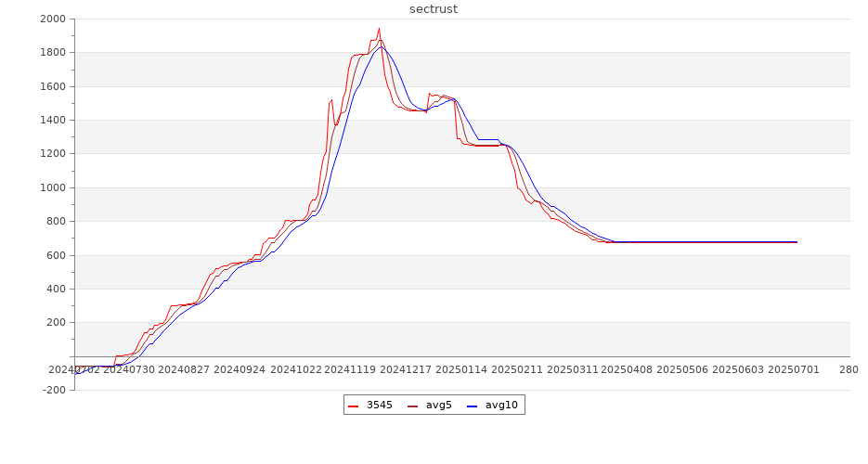
Task: Click the 2000 y-axis label
Action: [52, 19]
